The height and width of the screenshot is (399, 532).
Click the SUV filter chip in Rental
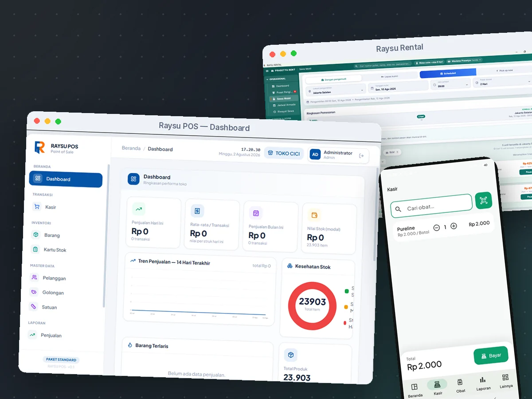tap(392, 152)
